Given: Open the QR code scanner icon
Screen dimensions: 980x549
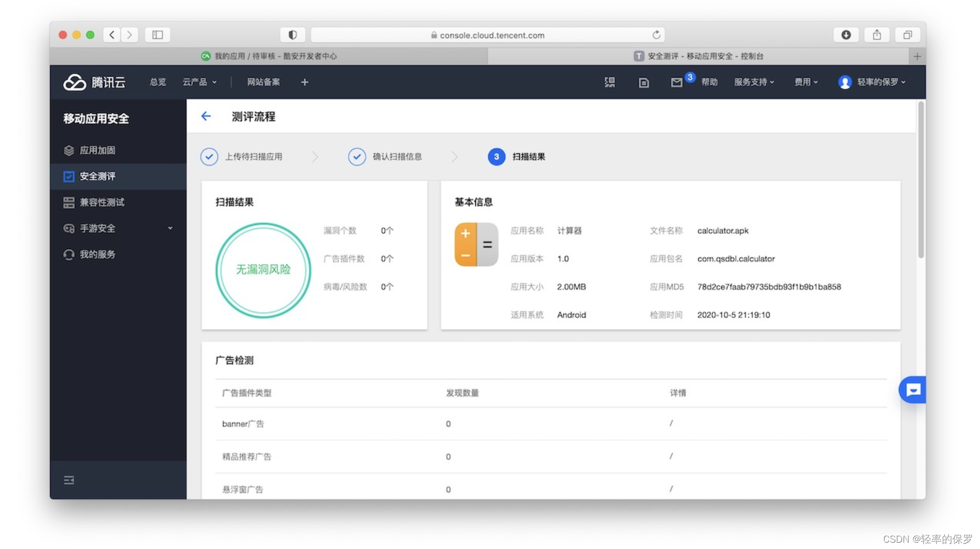Looking at the screenshot, I should coord(610,82).
